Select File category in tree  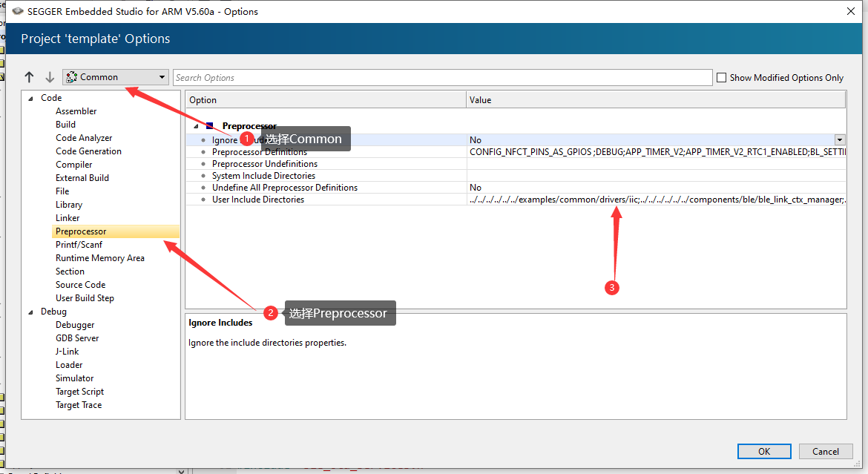62,191
